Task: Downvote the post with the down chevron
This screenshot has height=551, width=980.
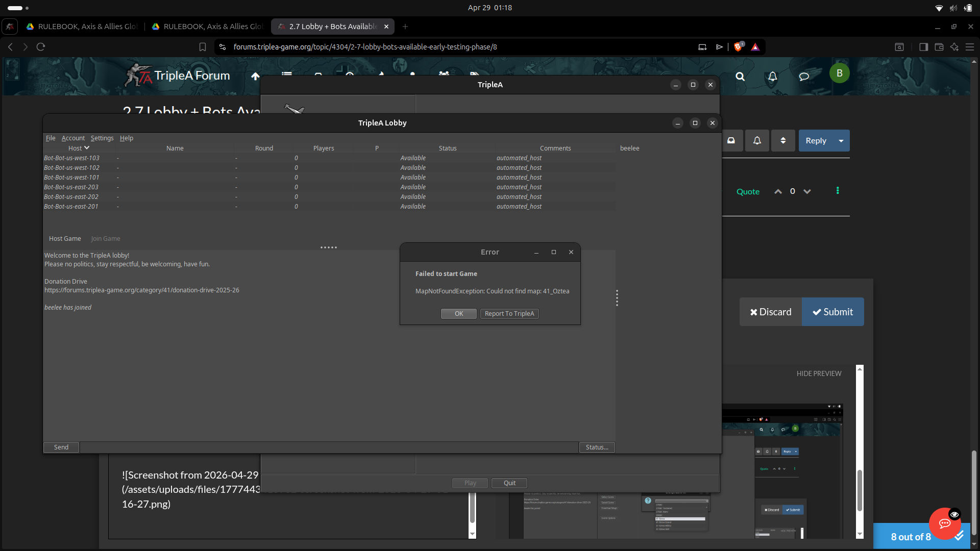Action: coord(807,192)
